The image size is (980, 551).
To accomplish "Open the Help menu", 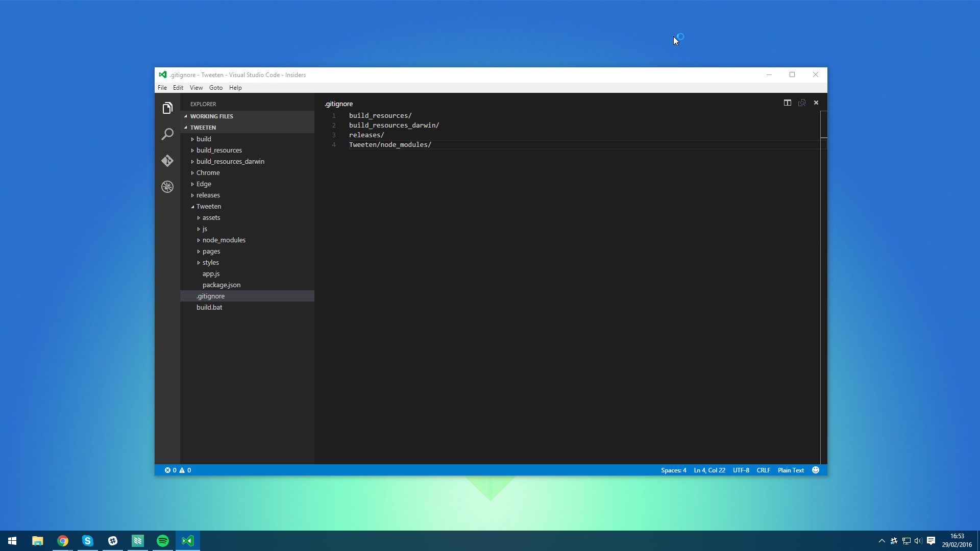I will point(235,88).
